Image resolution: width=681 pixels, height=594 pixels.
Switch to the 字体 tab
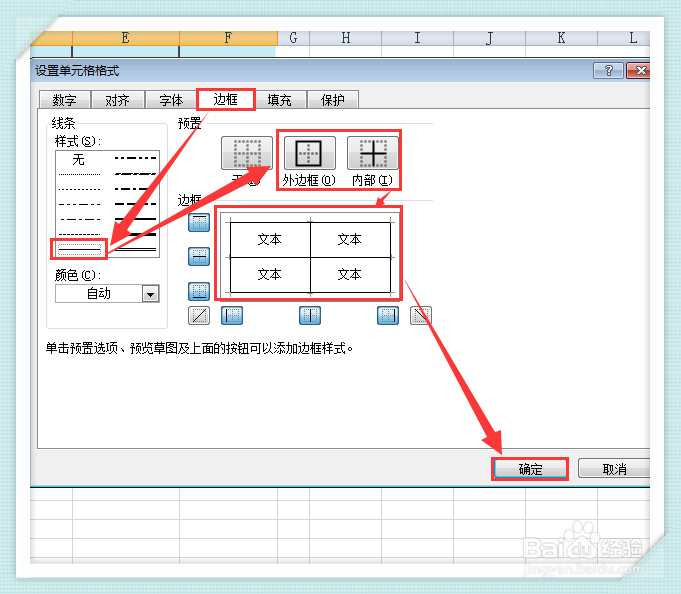pos(171,100)
